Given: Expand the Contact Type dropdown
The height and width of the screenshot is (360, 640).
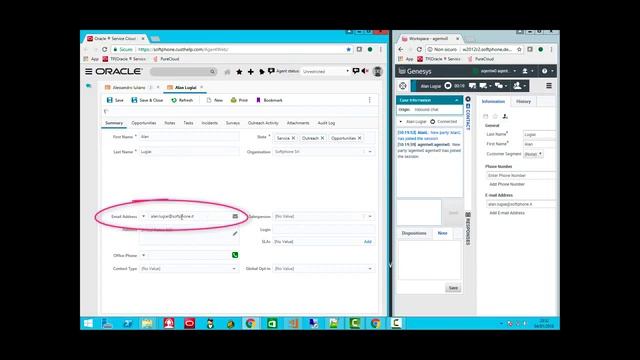Looking at the screenshot, I should pyautogui.click(x=234, y=269).
